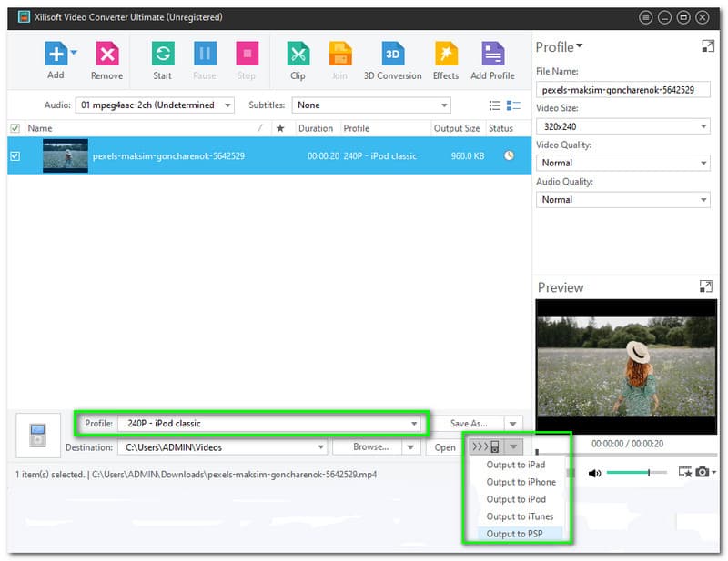This screenshot has width=728, height=561.
Task: Open the 3D Conversion tool
Action: coord(392,55)
